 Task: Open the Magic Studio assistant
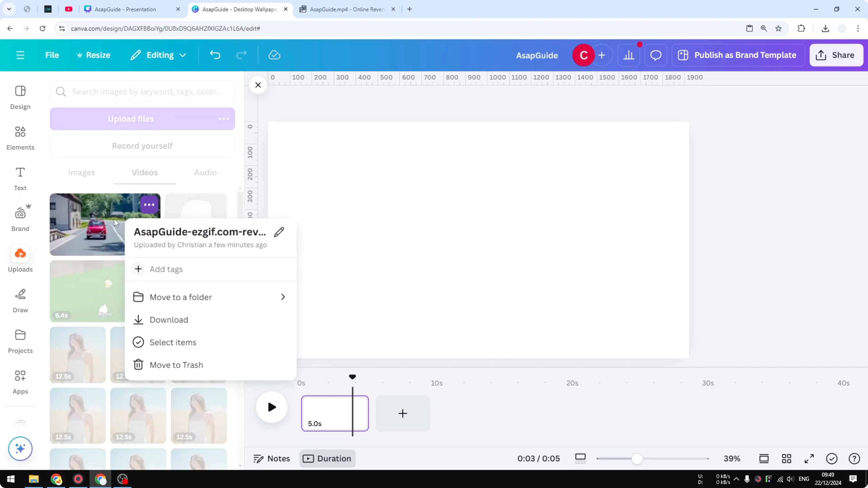click(20, 449)
